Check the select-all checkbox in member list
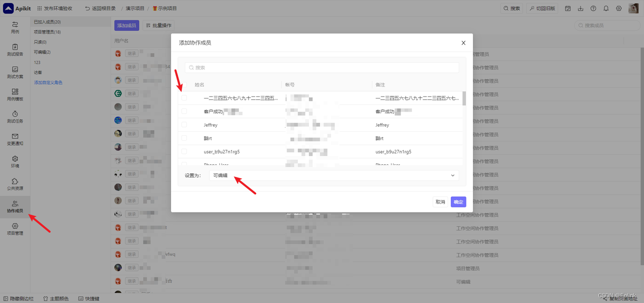The image size is (644, 303). 184,85
